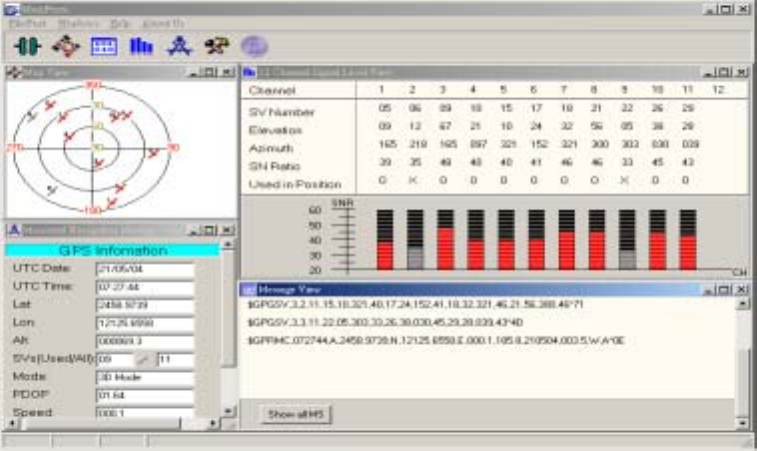Click the red and black arrows toolbar icon

[x=66, y=46]
